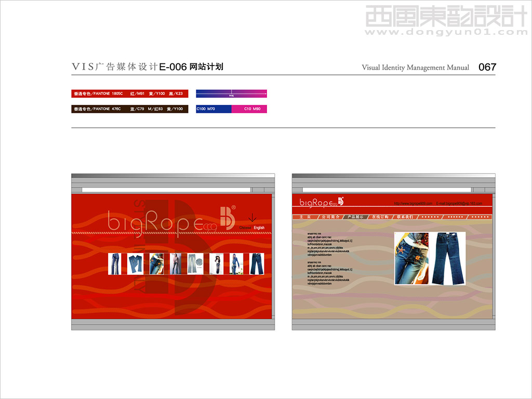The width and height of the screenshot is (532, 399).
Task: Click the registered trademark symbol on the homepage logo
Action: 234,207
